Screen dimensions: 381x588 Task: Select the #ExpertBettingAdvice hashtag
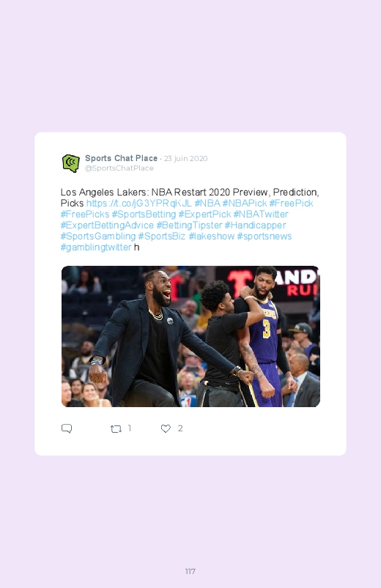pyautogui.click(x=107, y=226)
